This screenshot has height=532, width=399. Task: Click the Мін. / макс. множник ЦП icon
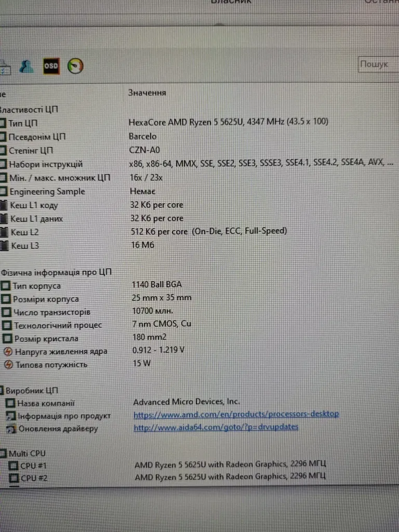click(3, 178)
